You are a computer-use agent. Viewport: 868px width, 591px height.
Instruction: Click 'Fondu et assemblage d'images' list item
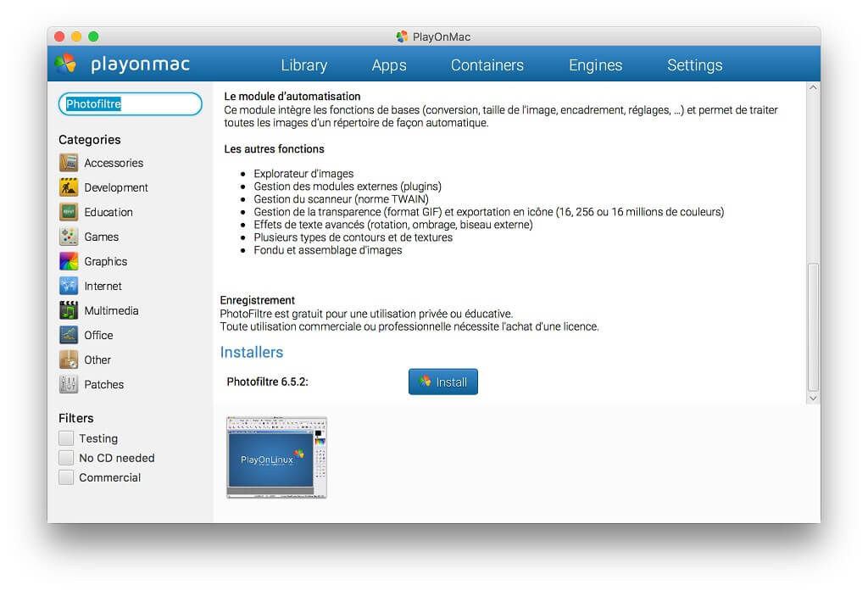coord(328,250)
